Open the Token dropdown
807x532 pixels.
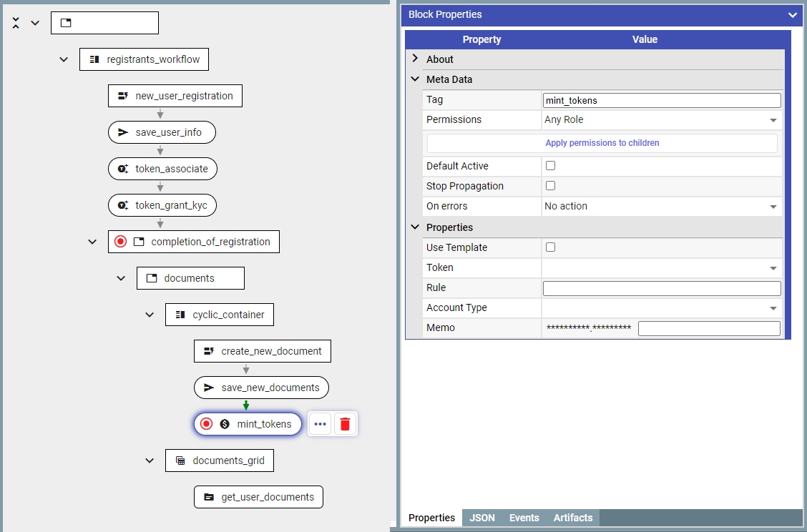[x=661, y=267]
